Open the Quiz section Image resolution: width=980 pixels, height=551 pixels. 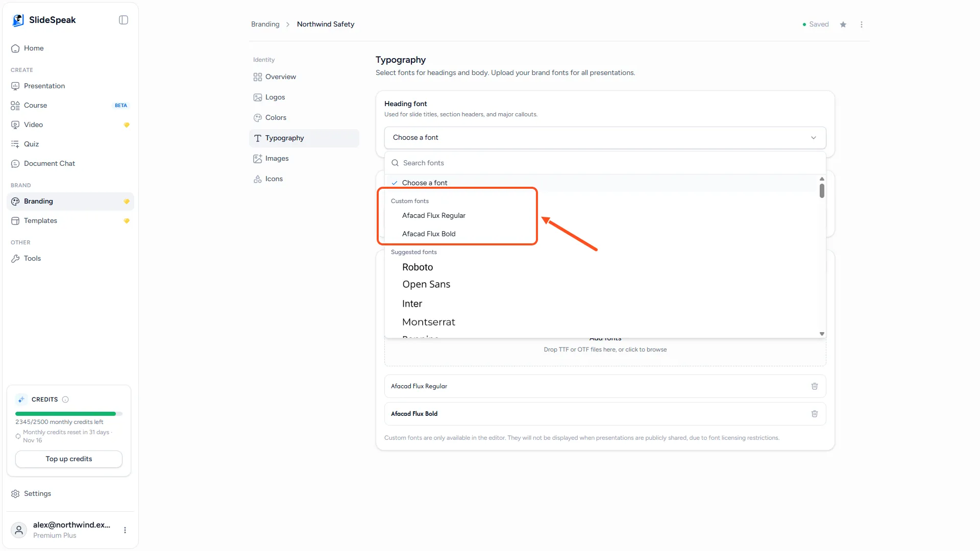tap(70, 144)
